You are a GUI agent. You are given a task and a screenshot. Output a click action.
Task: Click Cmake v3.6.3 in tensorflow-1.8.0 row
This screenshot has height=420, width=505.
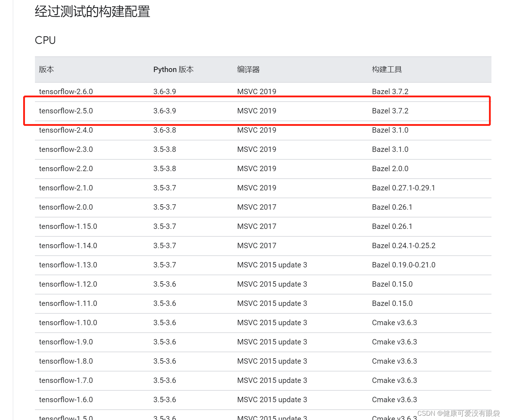[x=395, y=361]
